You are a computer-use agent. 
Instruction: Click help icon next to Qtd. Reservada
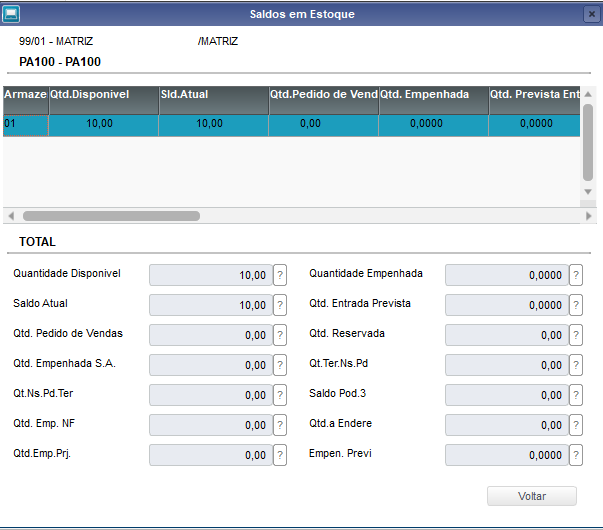(x=576, y=335)
